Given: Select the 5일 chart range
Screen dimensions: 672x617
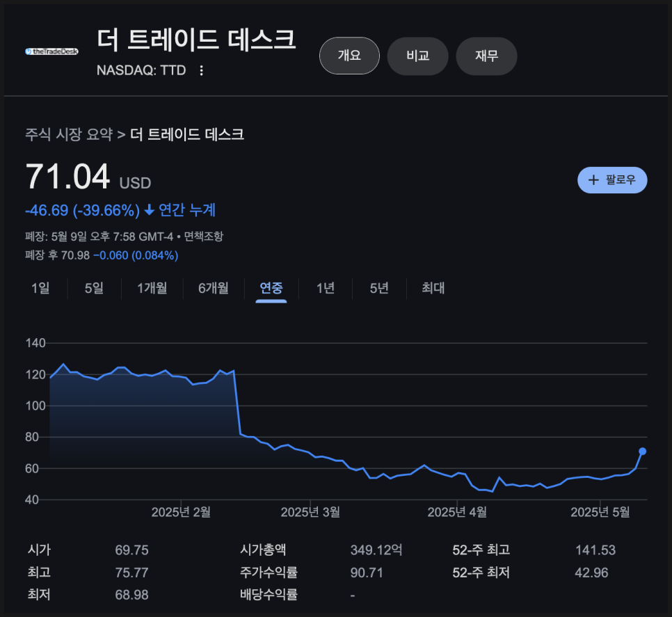Looking at the screenshot, I should tap(95, 288).
